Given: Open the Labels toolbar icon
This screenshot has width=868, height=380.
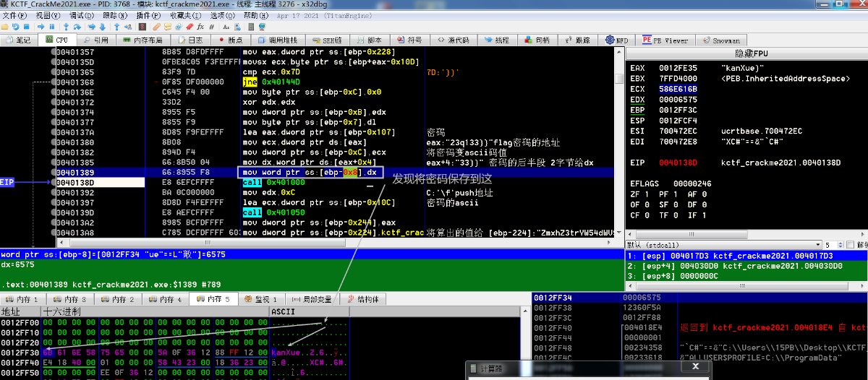Looking at the screenshot, I should [179, 27].
